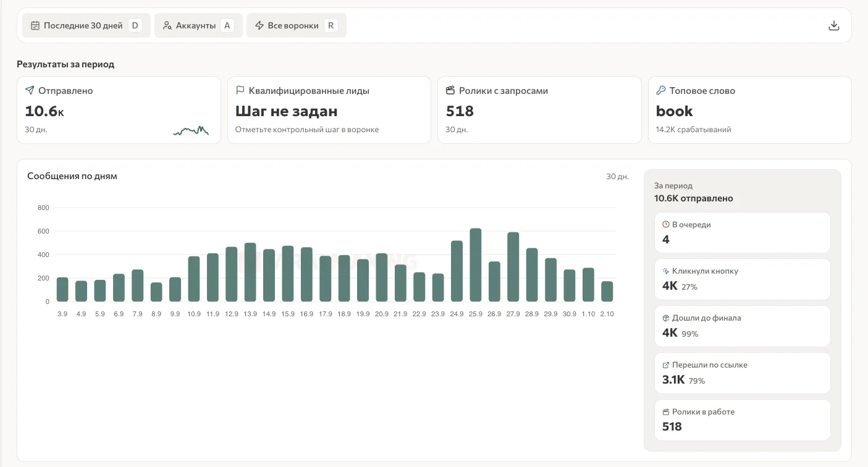
Task: Click the '14.2K срабатываний' text
Action: tap(694, 130)
